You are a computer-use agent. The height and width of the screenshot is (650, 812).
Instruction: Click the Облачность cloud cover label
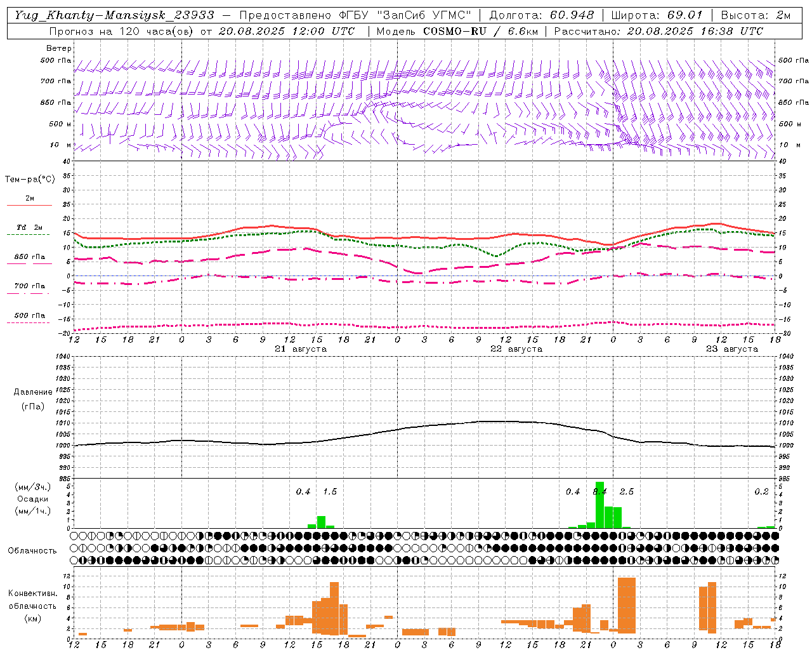(x=32, y=551)
